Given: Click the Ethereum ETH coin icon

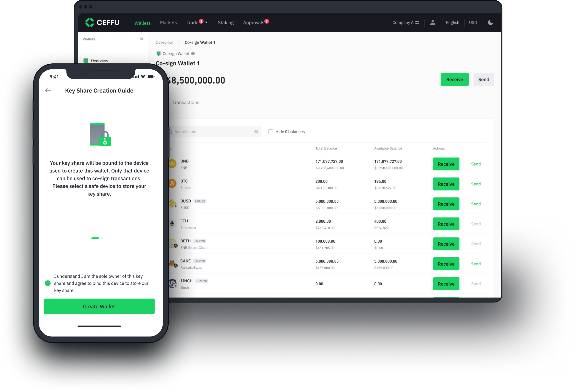Looking at the screenshot, I should 172,224.
